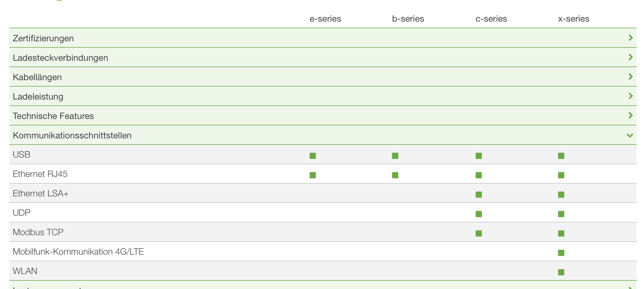Expand the Zertifizierungen section chevron
This screenshot has height=289, width=644.
(630, 38)
